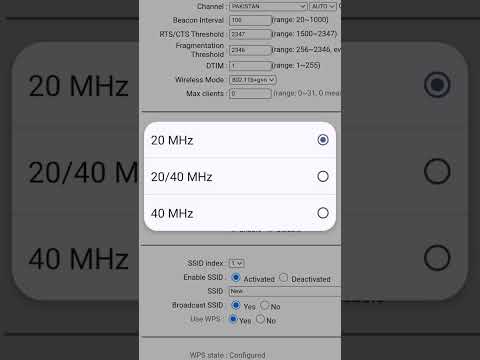This screenshot has height=360, width=480.
Task: Set Use WPS to Yes
Action: click(233, 319)
